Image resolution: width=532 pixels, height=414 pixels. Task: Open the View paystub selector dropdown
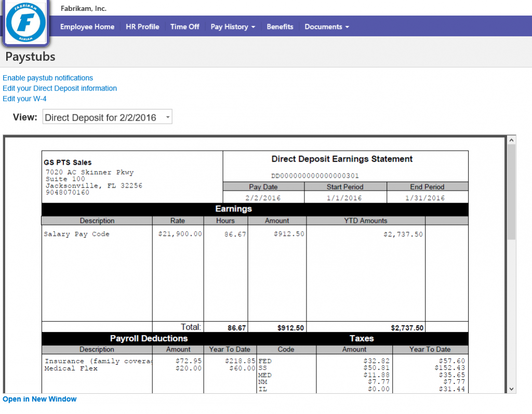point(107,117)
